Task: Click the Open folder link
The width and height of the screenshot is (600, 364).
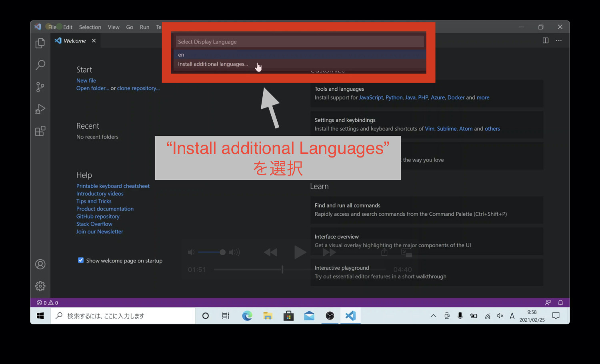Action: (92, 88)
